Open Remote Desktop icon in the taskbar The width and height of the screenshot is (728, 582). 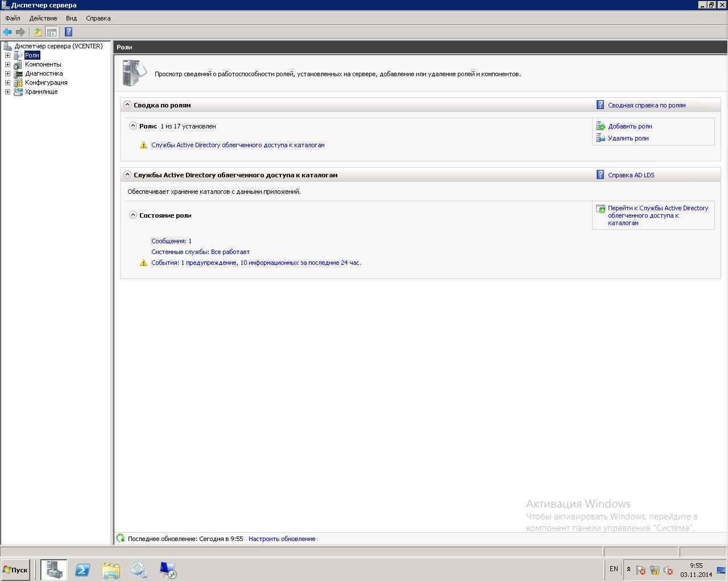point(168,570)
